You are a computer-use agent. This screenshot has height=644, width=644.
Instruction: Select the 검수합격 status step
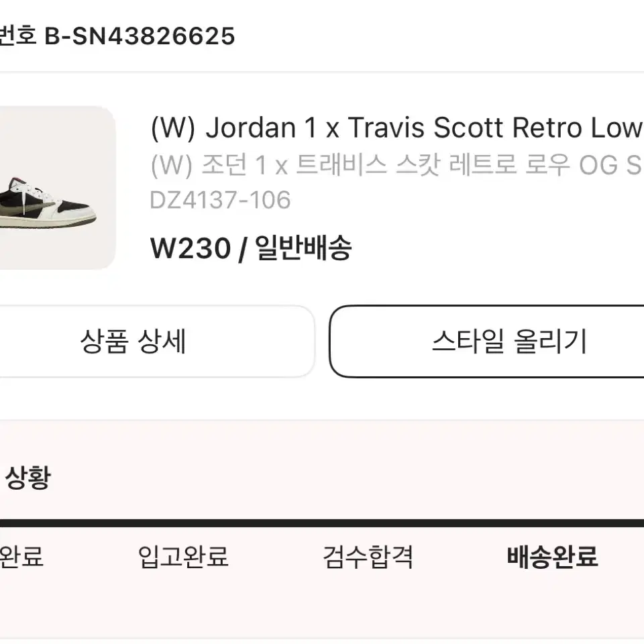[368, 557]
